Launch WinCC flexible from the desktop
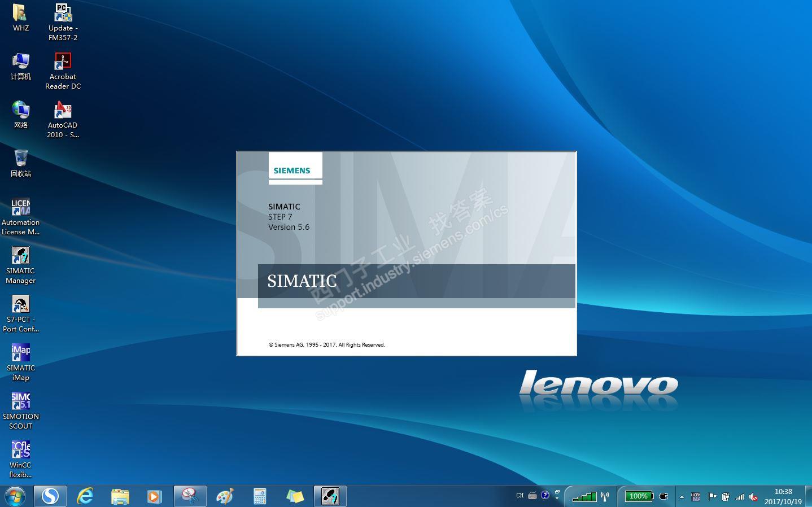This screenshot has height=507, width=812. pos(21,460)
